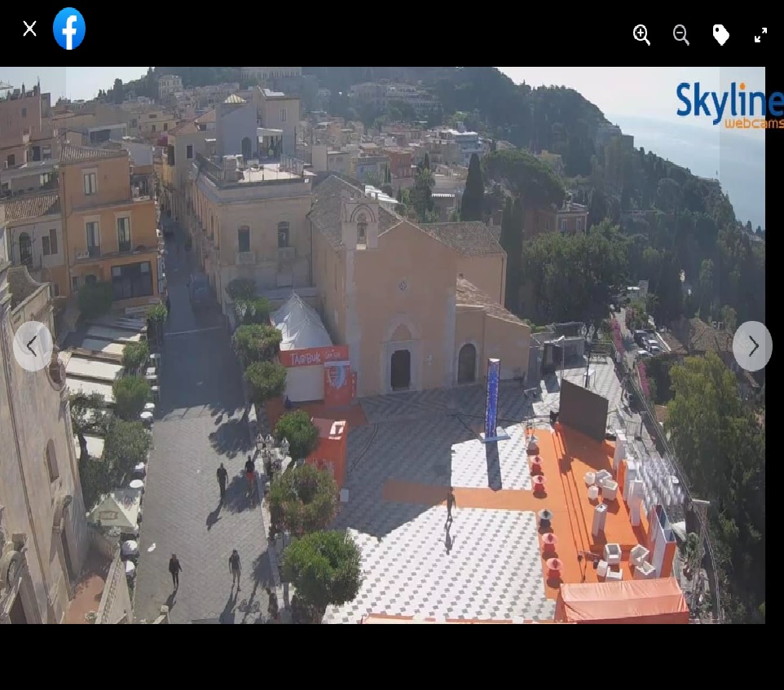Open the tag photo tool
Viewport: 784px width, 690px height.
click(x=720, y=35)
